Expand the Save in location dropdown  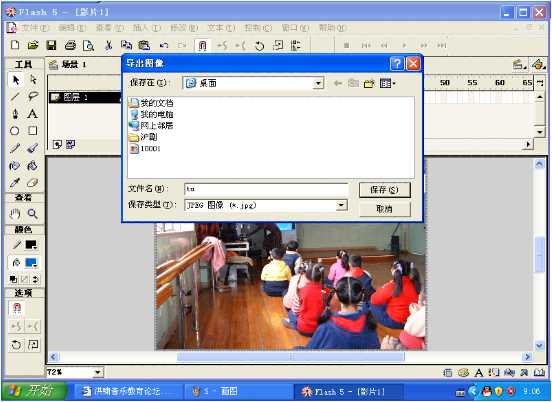(318, 83)
